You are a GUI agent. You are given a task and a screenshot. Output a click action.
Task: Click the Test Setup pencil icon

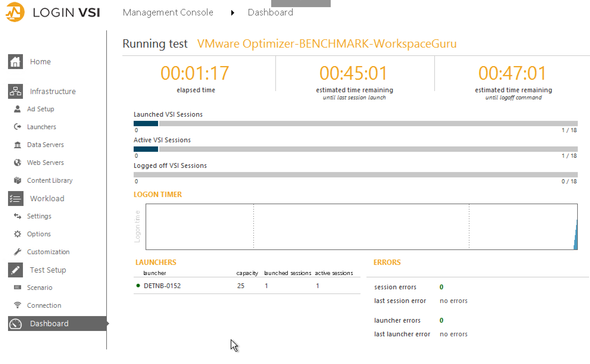(x=15, y=270)
